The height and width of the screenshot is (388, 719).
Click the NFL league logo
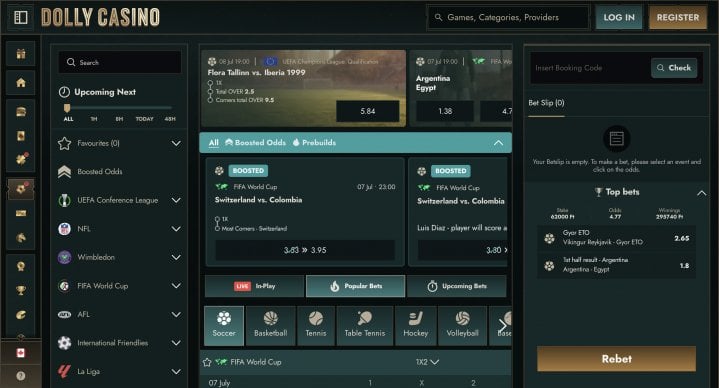click(65, 228)
